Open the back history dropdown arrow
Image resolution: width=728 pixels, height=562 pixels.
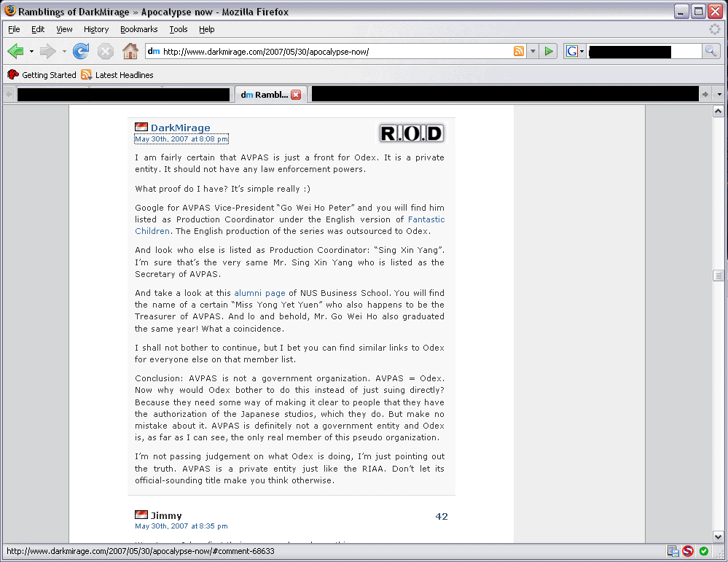[31, 52]
